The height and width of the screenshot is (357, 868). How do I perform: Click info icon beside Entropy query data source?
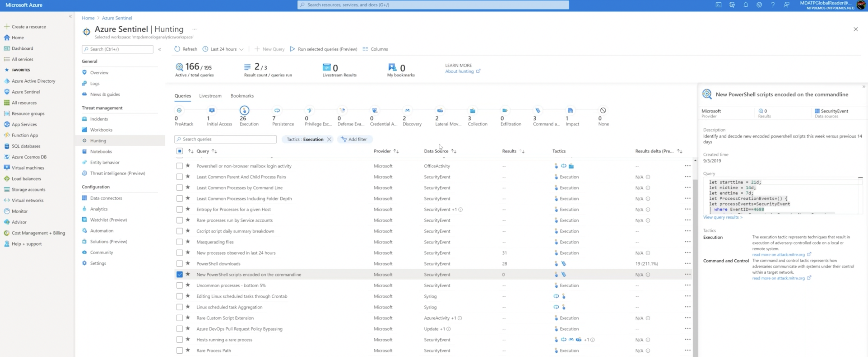460,209
